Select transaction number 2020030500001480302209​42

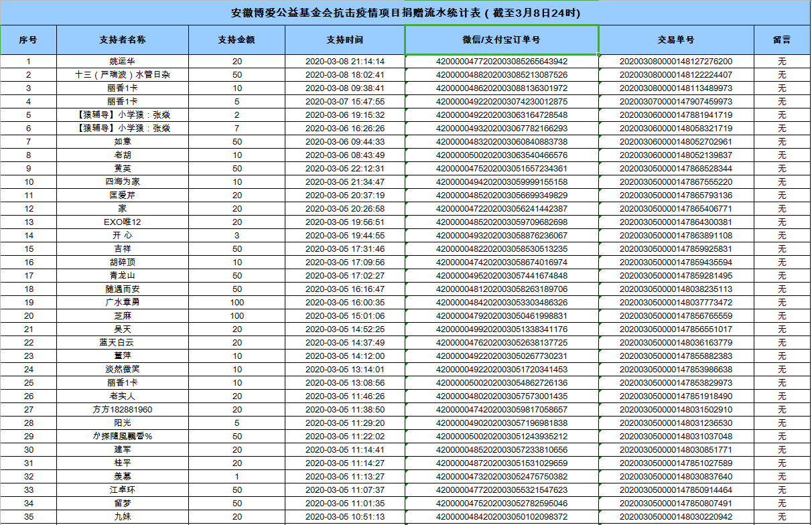tap(676, 517)
